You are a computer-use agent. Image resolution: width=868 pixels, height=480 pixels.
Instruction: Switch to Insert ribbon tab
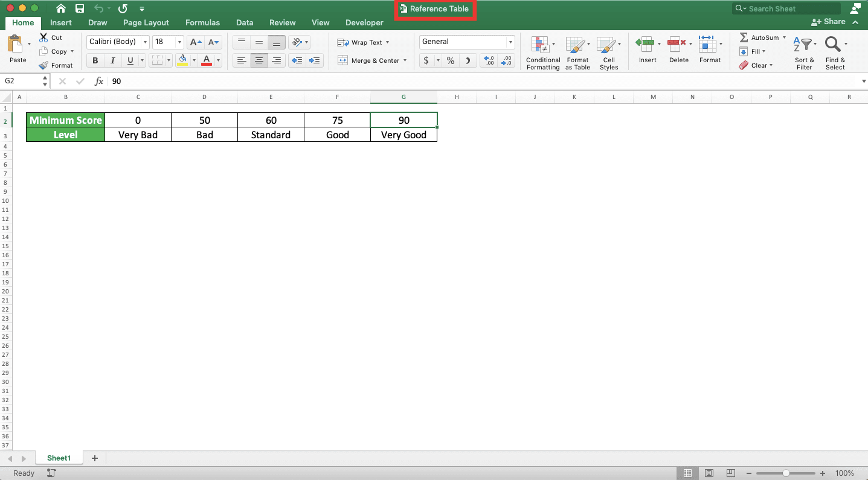click(x=61, y=22)
